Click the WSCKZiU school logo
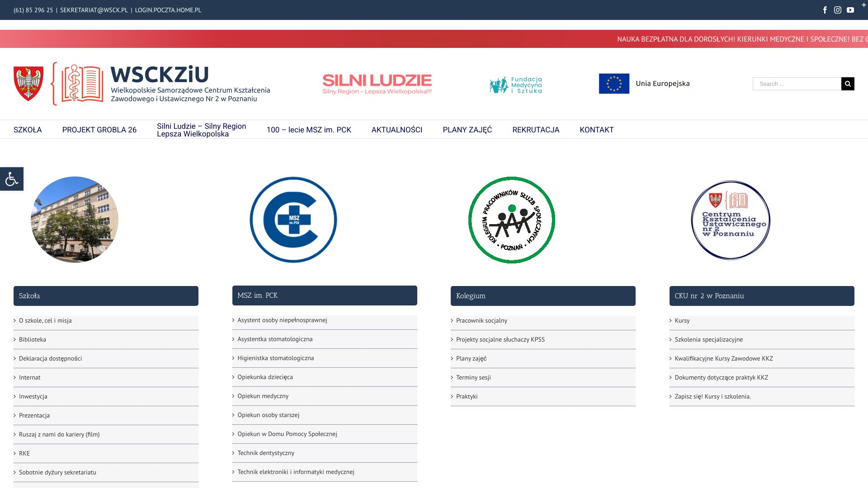The width and height of the screenshot is (868, 488). tap(142, 84)
